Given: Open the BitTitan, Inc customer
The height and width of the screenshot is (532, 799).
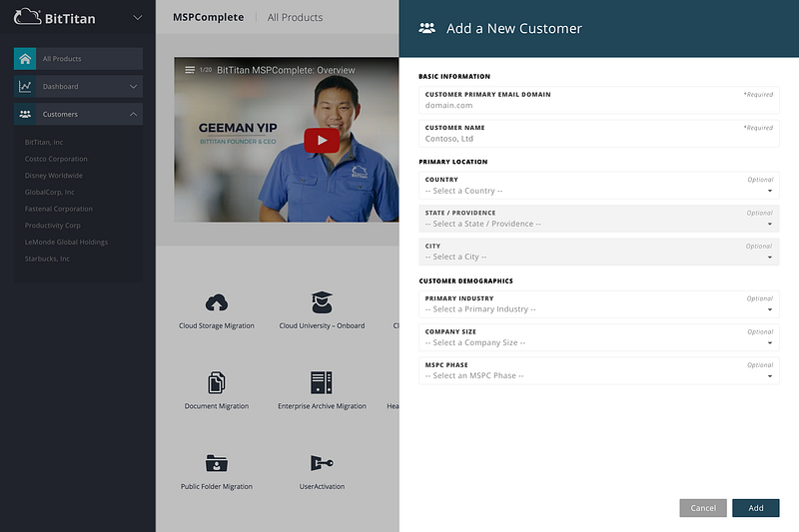Looking at the screenshot, I should (44, 142).
